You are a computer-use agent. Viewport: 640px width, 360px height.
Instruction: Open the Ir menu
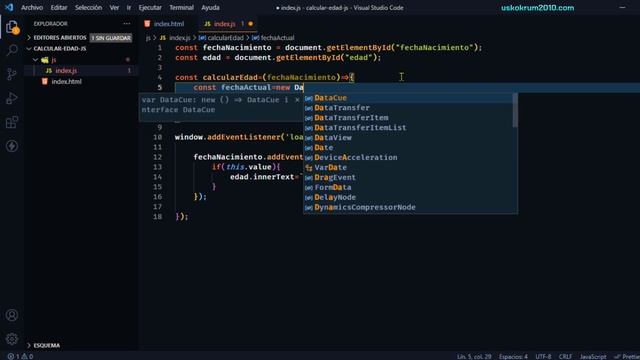129,7
